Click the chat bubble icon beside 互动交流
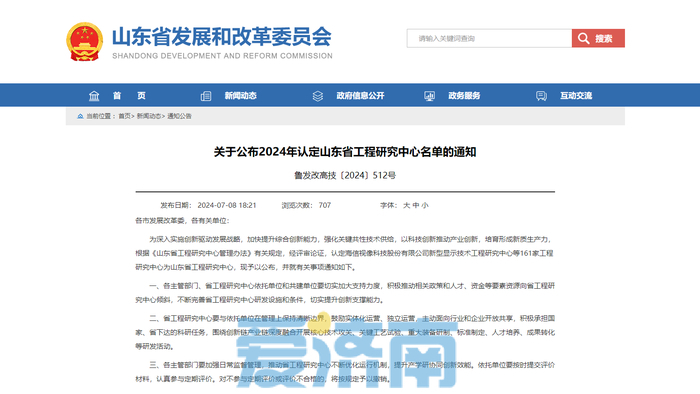Screen dimensions: 700x394 [x=541, y=96]
